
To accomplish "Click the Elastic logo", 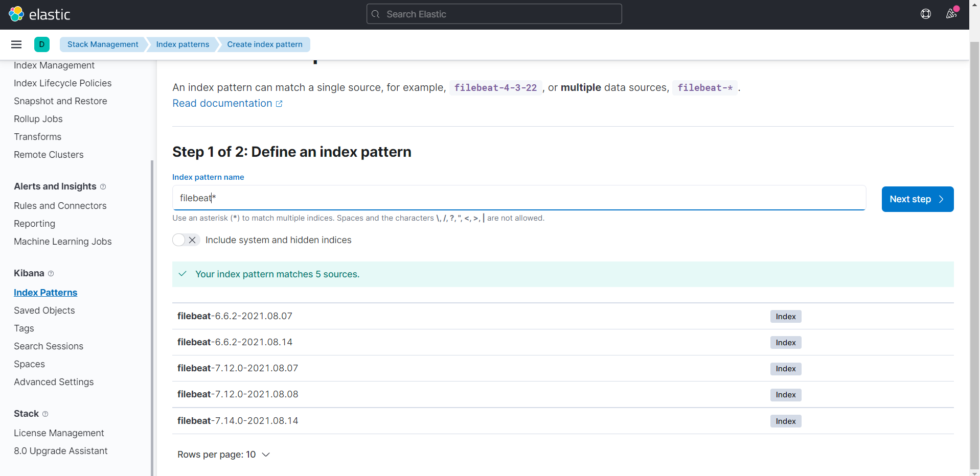I will tap(39, 14).
